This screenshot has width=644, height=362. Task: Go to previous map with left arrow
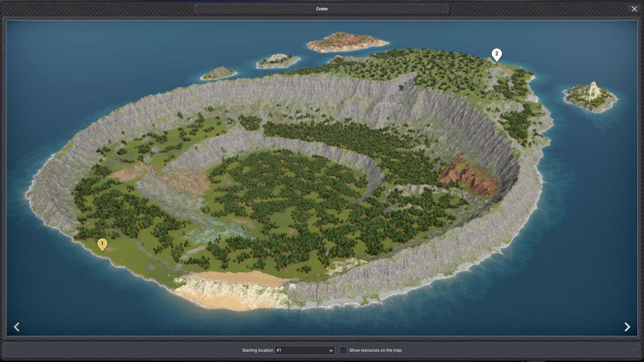click(x=17, y=327)
